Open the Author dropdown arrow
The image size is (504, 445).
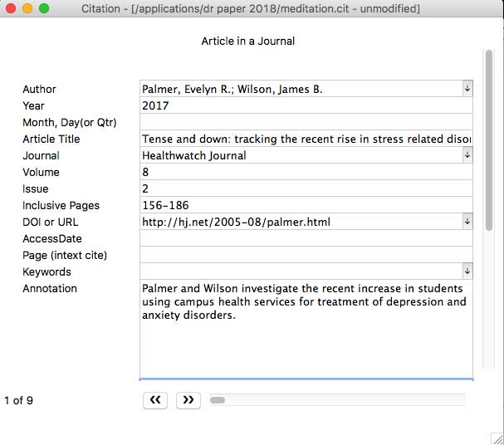467,88
